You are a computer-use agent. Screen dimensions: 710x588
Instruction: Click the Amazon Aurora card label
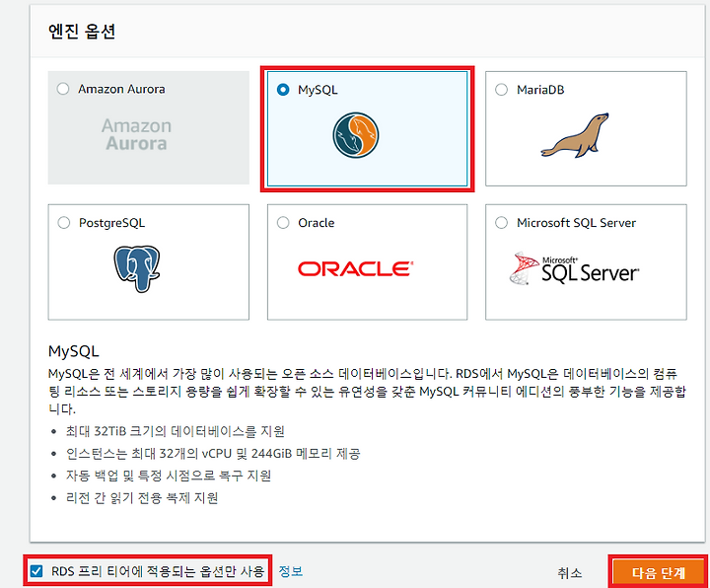point(121,89)
